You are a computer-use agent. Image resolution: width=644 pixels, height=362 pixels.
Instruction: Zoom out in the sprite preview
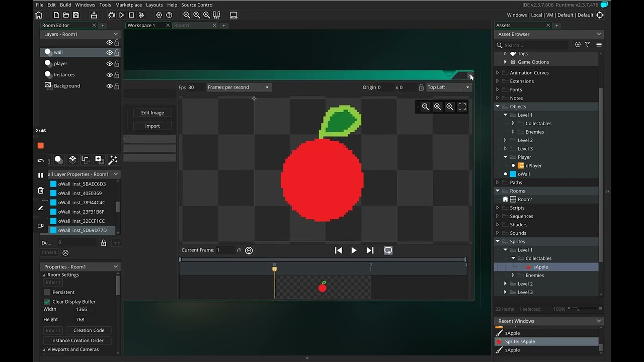pyautogui.click(x=426, y=107)
